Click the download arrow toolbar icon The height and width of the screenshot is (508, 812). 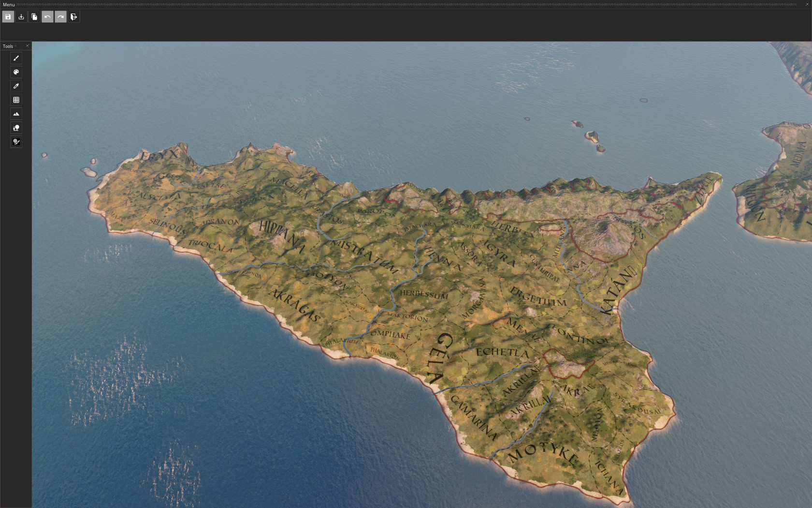click(21, 17)
